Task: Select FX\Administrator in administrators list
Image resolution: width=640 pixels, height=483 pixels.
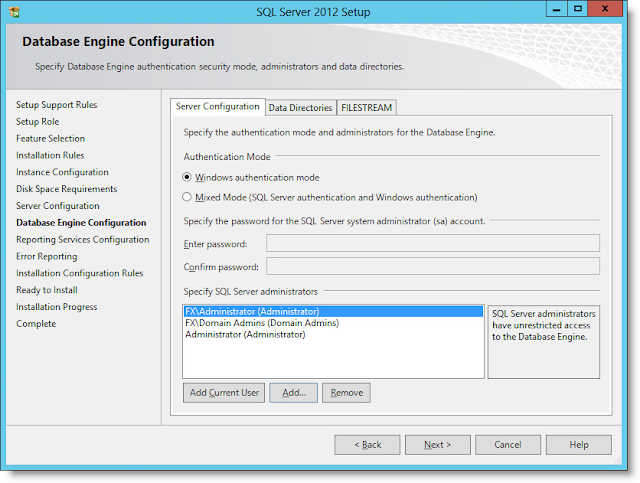Action: pyautogui.click(x=333, y=312)
